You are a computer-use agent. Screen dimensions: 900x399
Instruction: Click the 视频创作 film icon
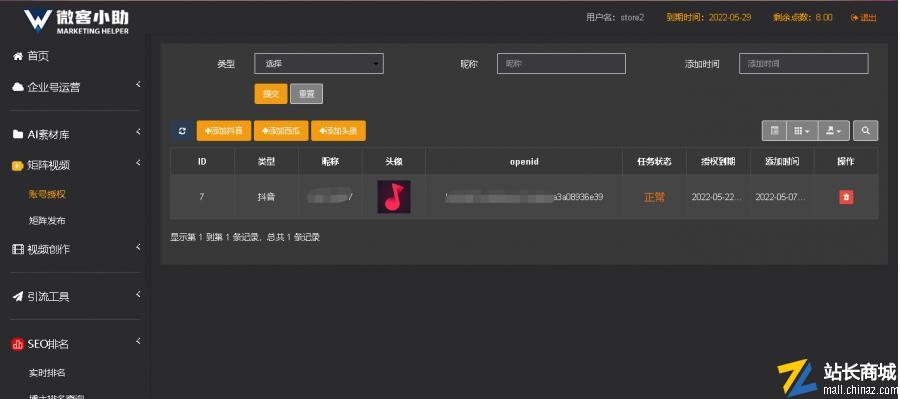click(18, 250)
